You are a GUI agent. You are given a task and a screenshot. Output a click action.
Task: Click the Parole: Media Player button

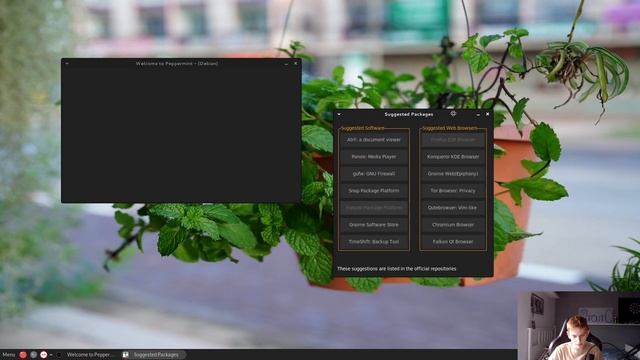tap(374, 157)
